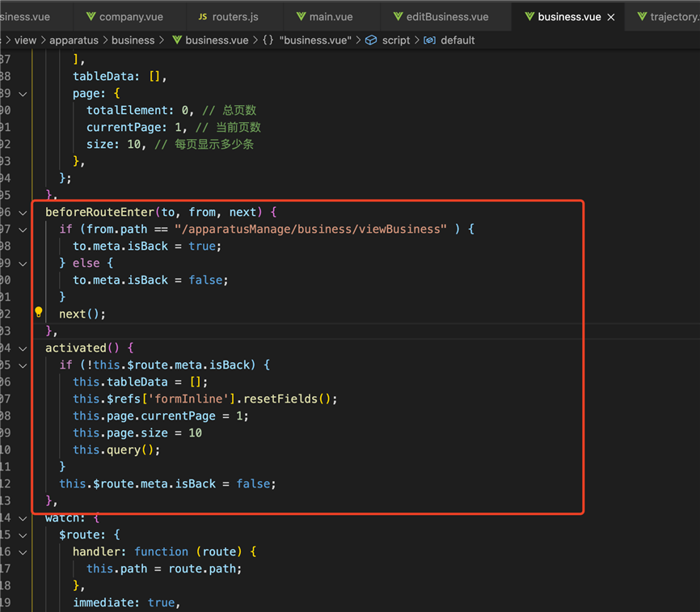Click the Vue file icon before business.vue in the breadcrumb
The height and width of the screenshot is (612, 700).
(177, 40)
